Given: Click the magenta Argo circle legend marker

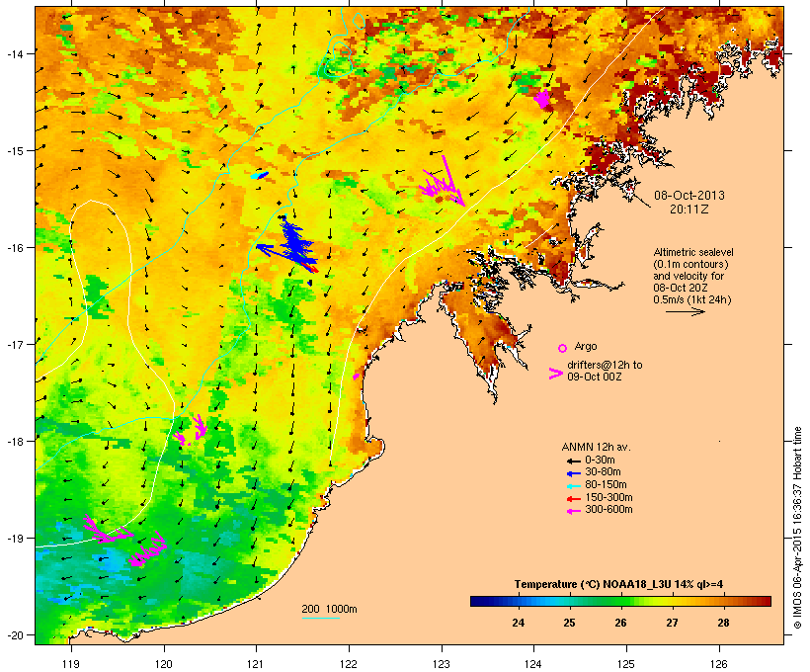Looking at the screenshot, I should (563, 348).
